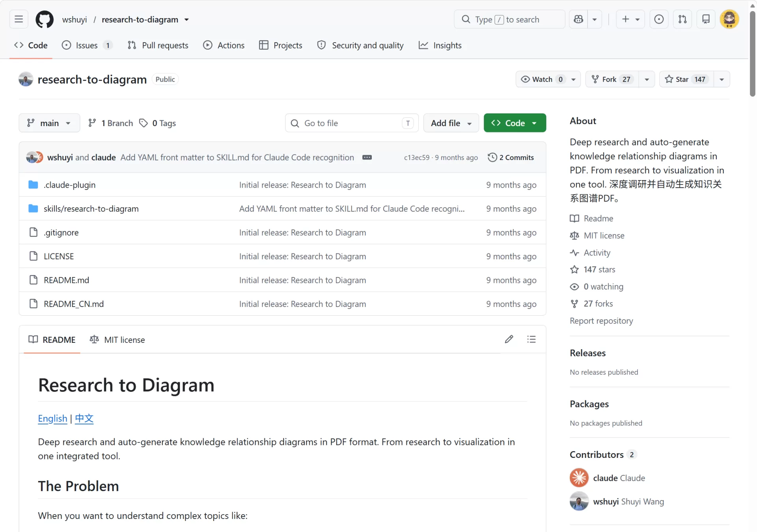
Task: Open the create new plus dropdown
Action: (x=630, y=19)
